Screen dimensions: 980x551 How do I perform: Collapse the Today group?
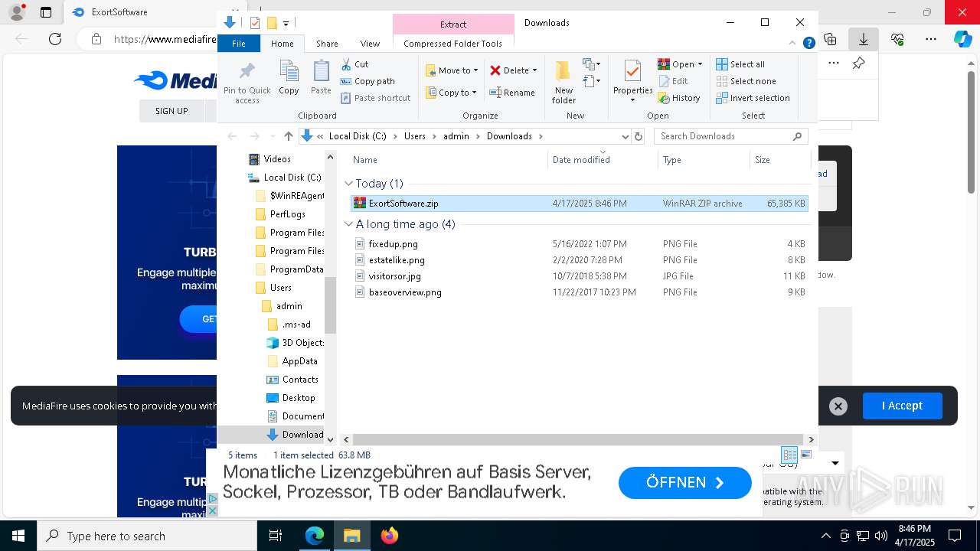click(x=348, y=184)
